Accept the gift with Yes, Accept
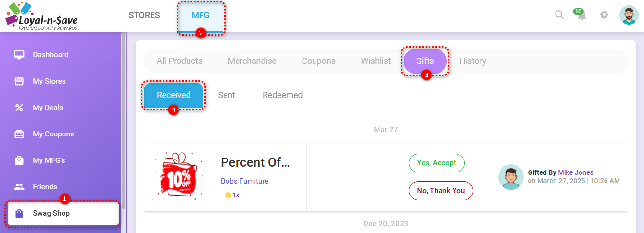This screenshot has width=644, height=233. (x=436, y=163)
